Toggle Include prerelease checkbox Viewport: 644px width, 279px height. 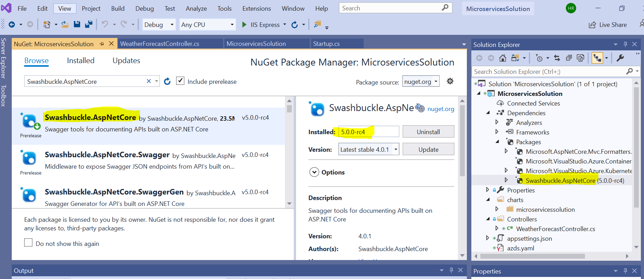tap(180, 81)
